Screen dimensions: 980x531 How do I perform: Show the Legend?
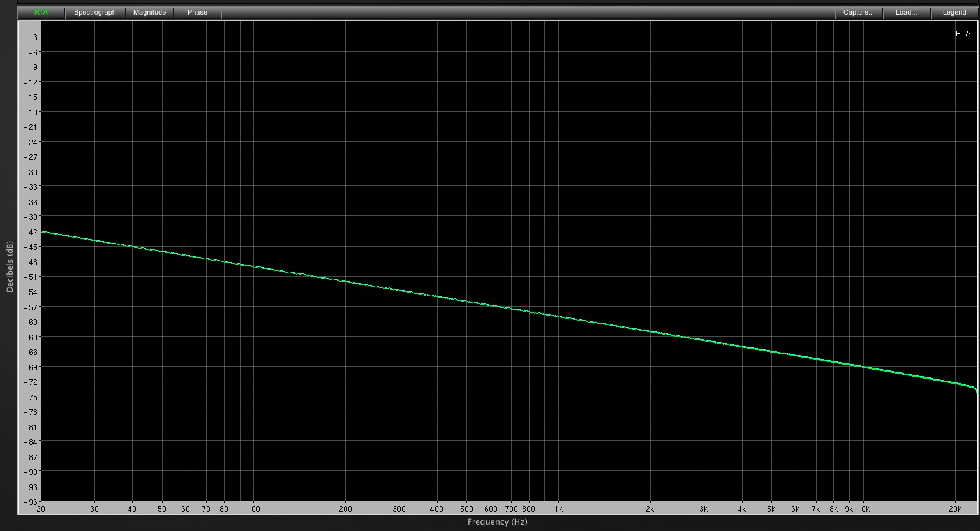coord(954,12)
